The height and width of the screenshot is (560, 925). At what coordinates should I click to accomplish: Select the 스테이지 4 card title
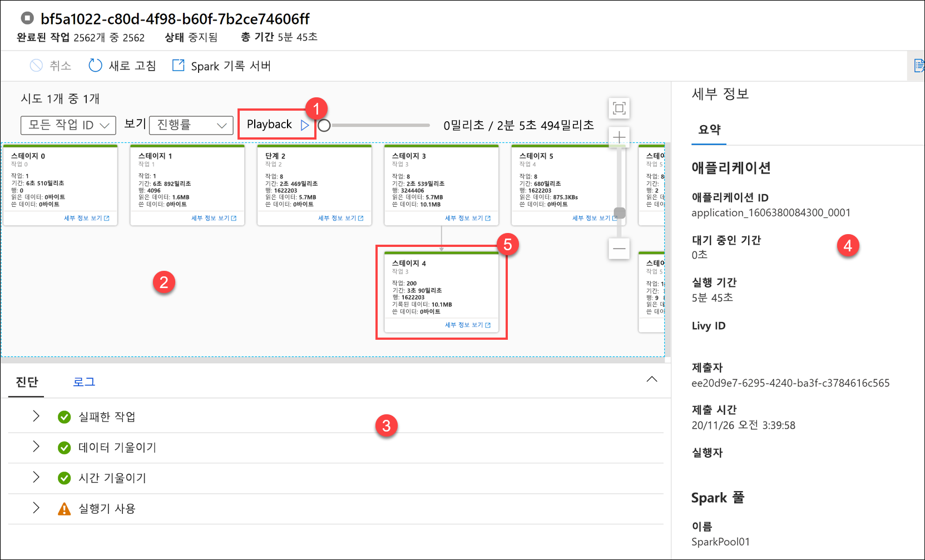coord(409,264)
